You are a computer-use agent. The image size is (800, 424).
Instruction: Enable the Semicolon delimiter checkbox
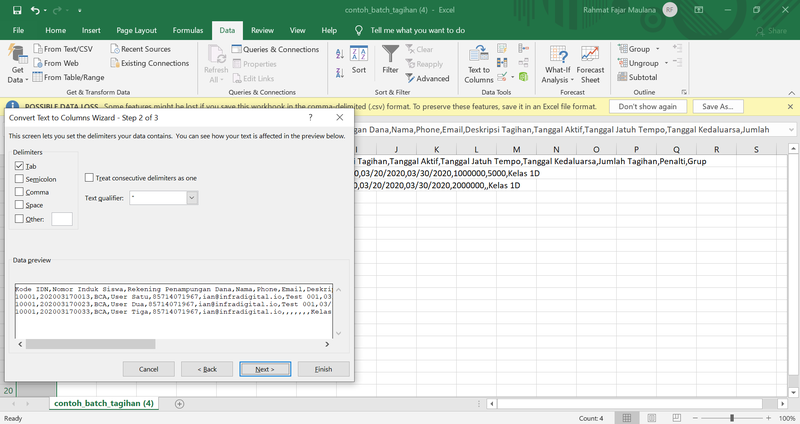pos(19,179)
